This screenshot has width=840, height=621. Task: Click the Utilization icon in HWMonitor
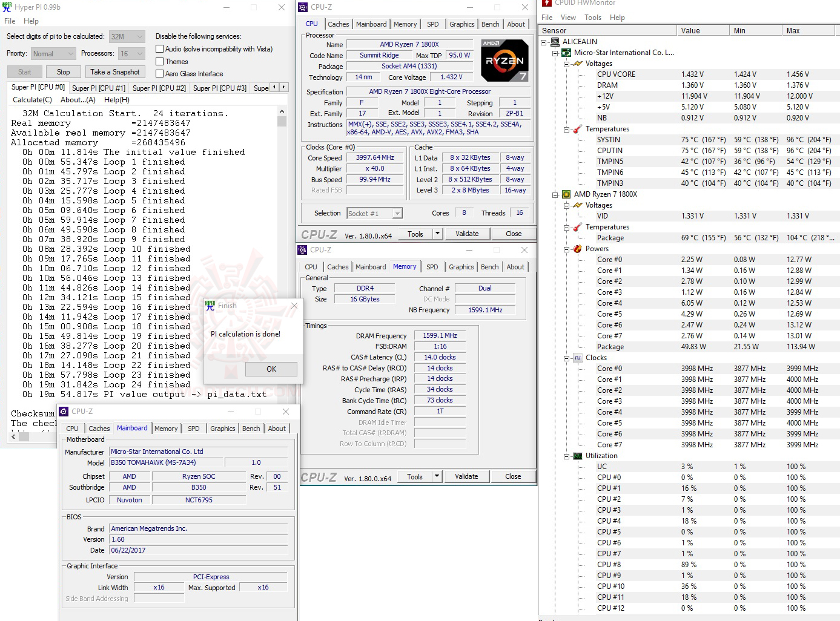pos(577,456)
